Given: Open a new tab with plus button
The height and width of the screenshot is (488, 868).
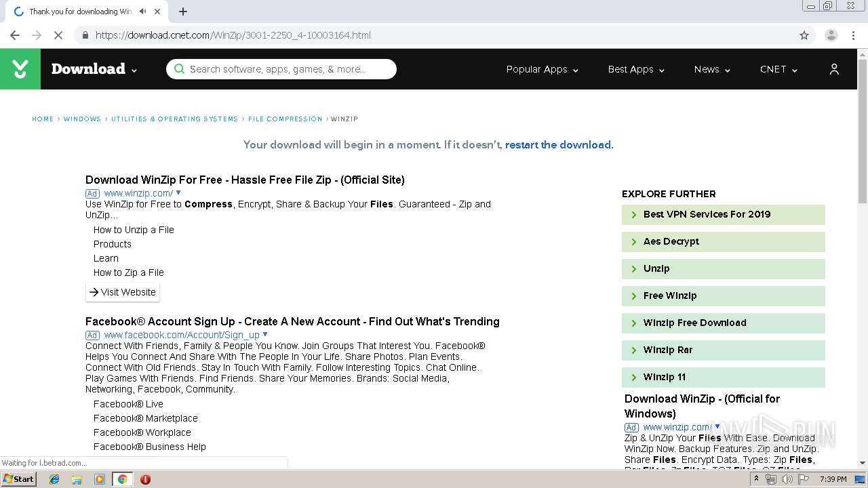Looking at the screenshot, I should click(x=182, y=12).
